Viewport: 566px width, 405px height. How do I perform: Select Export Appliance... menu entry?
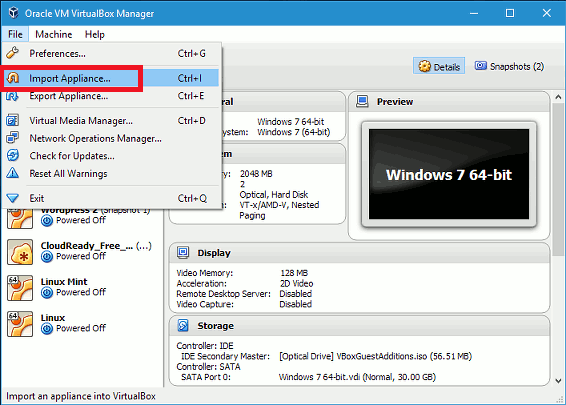112,96
